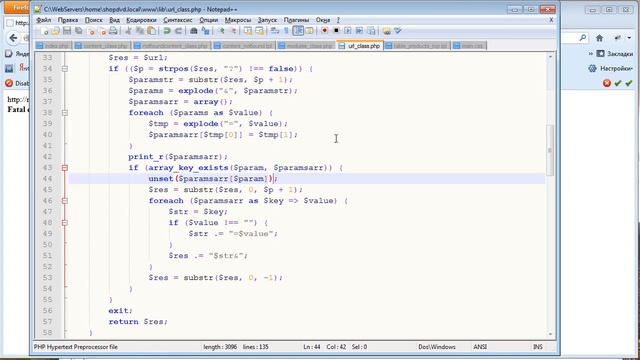
Task: Create a new file with toolbar icon
Action: click(x=44, y=31)
